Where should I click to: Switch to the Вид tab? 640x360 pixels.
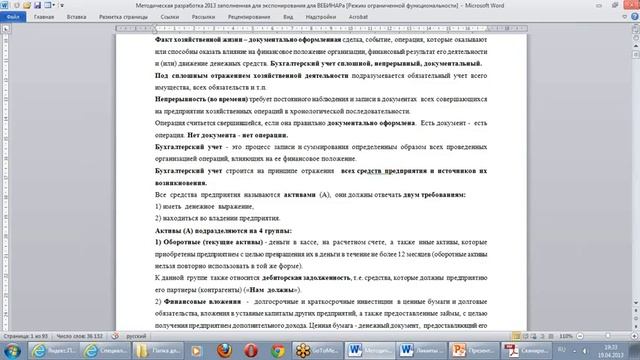click(x=288, y=17)
